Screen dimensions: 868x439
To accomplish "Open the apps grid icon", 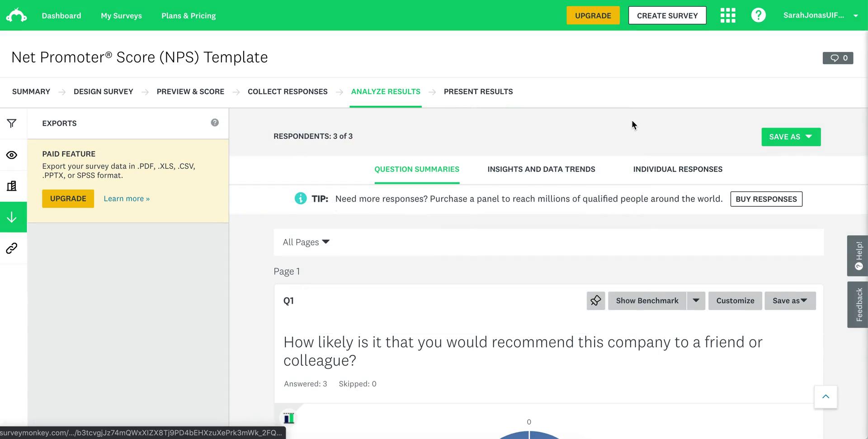I will coord(728,15).
